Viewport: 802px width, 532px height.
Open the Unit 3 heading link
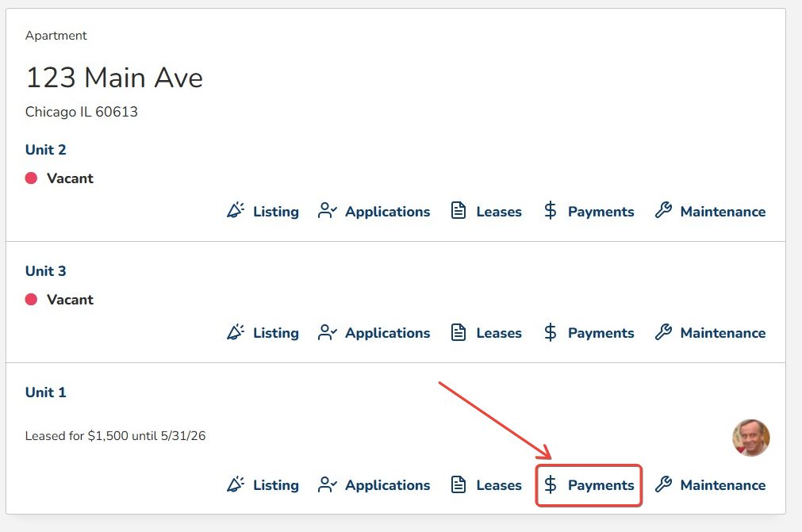point(45,271)
